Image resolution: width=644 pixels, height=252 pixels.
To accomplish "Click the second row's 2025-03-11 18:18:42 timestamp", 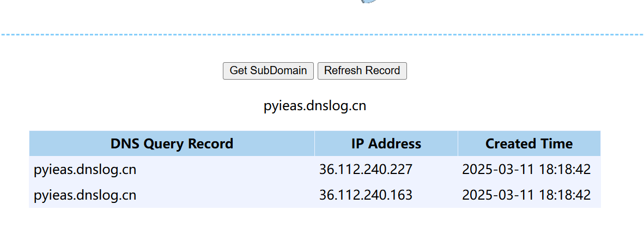I will click(526, 195).
